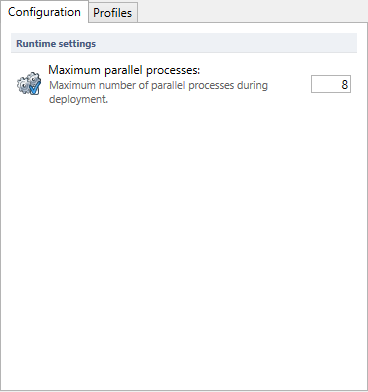Focus the Maximum parallel processes input field

click(331, 84)
